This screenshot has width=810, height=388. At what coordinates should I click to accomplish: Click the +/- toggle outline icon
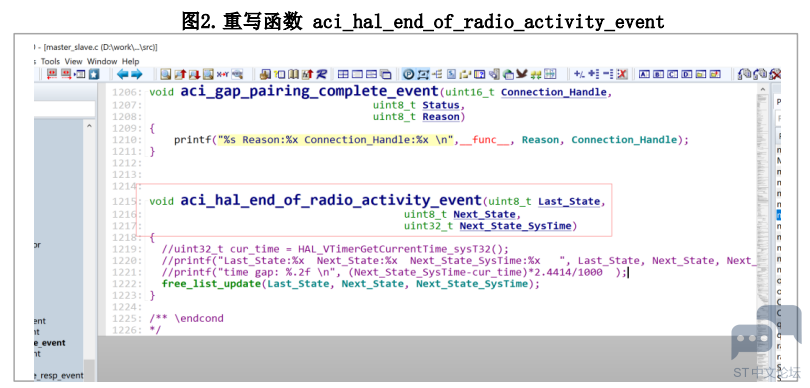pos(579,74)
